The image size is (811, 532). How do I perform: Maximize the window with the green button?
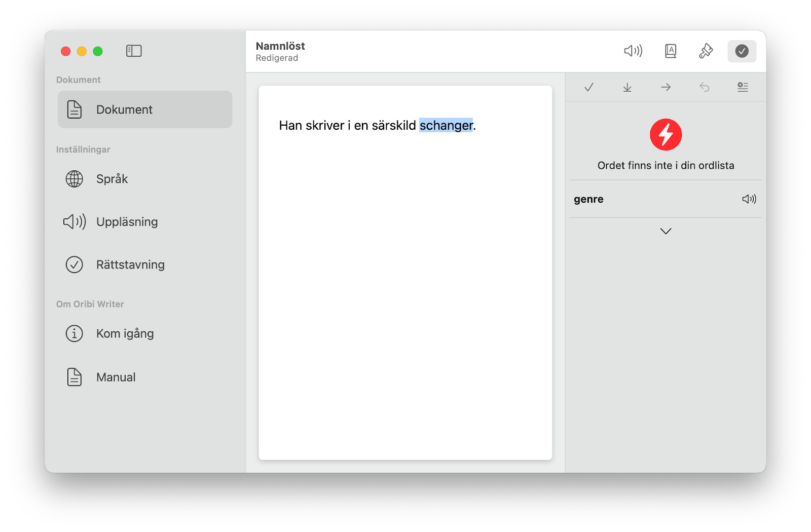[98, 51]
